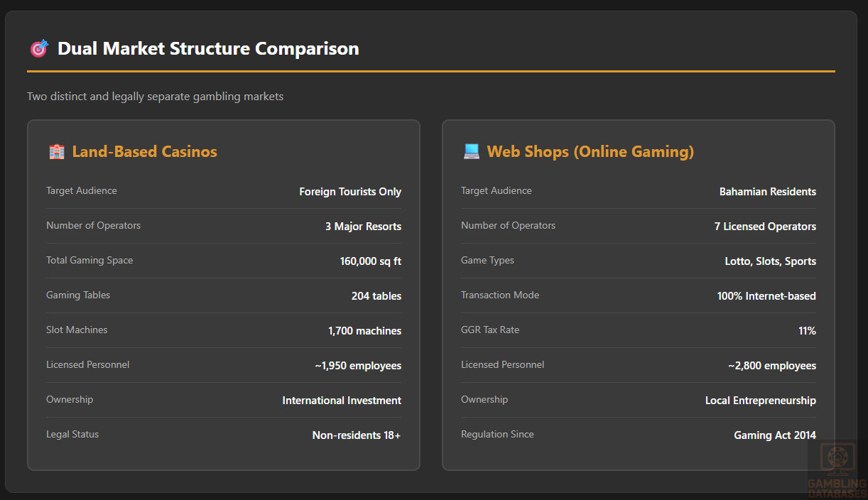The width and height of the screenshot is (868, 500).
Task: Click the hotel icon next to Land-Based Casinos
Action: pyautogui.click(x=56, y=151)
